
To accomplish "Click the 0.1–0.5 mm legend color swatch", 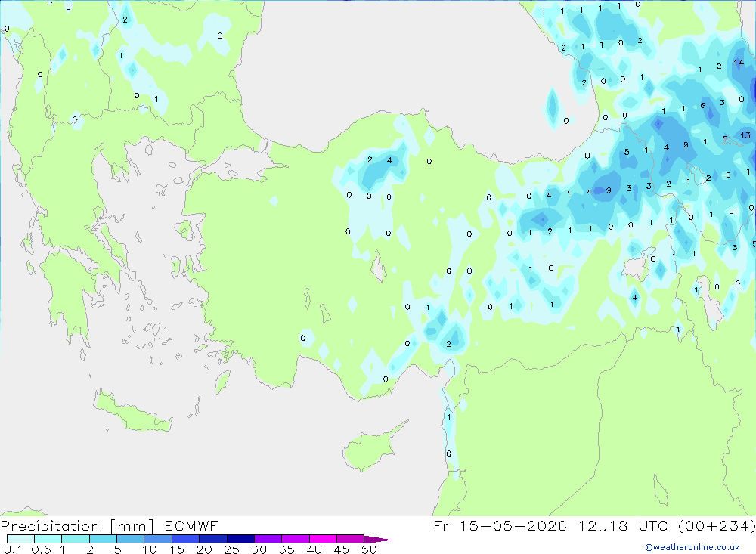I will pos(20,539).
